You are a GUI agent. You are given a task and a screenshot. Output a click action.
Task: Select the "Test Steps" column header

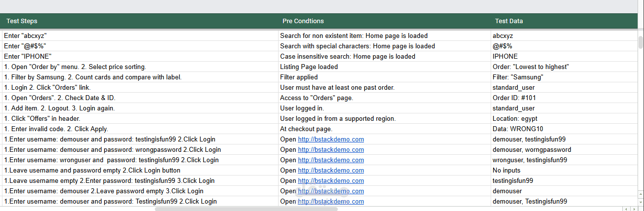[x=22, y=21]
